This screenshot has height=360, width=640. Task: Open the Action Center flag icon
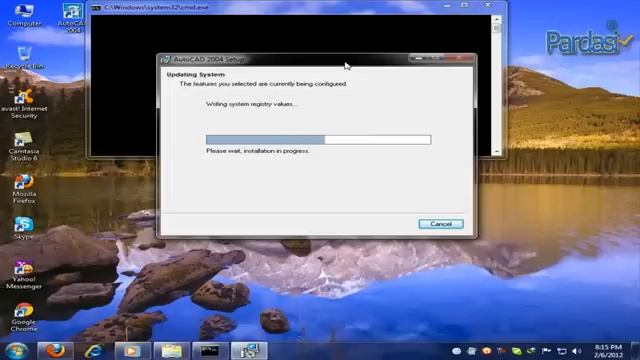546,351
